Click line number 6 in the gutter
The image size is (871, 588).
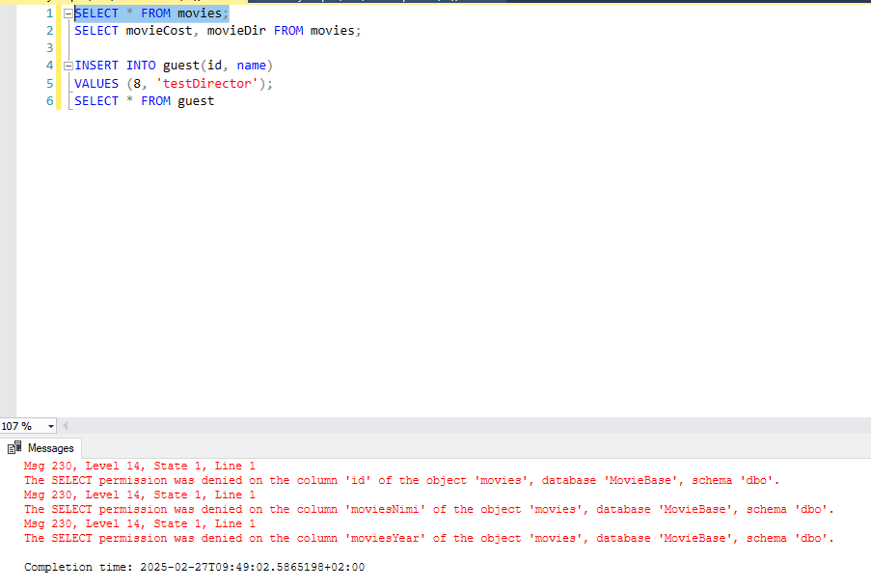49,101
